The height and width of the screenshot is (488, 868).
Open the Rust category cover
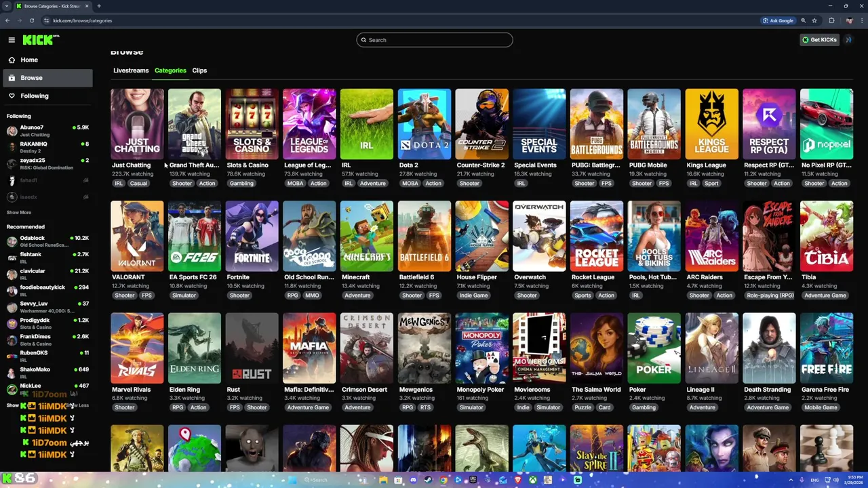click(252, 348)
